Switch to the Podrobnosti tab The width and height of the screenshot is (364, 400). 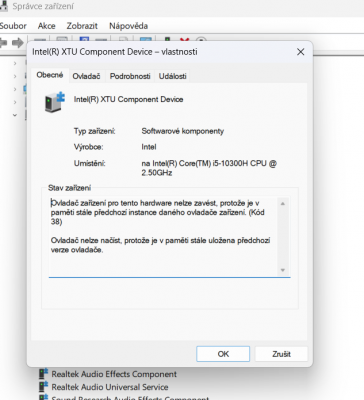tap(130, 76)
